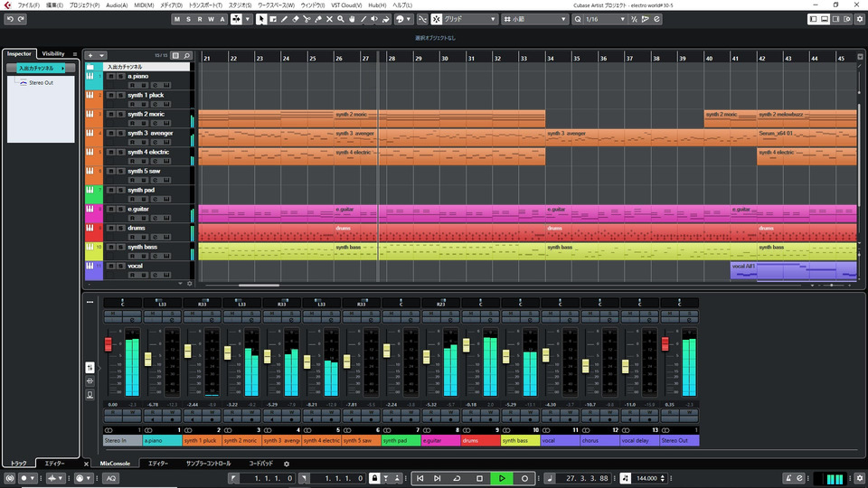Select the Scissors (split) tool in toolbar
This screenshot has width=868, height=488.
pos(307,19)
